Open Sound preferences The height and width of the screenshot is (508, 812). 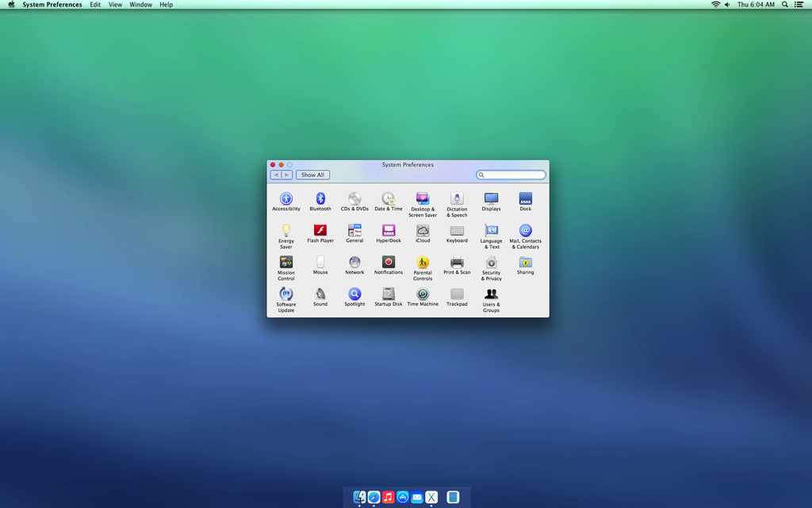click(x=320, y=294)
